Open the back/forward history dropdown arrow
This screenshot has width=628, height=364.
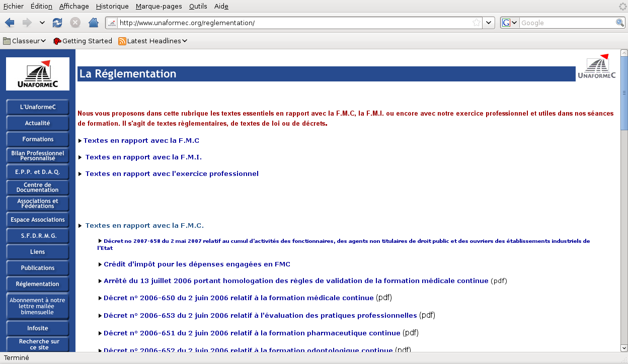pos(42,23)
